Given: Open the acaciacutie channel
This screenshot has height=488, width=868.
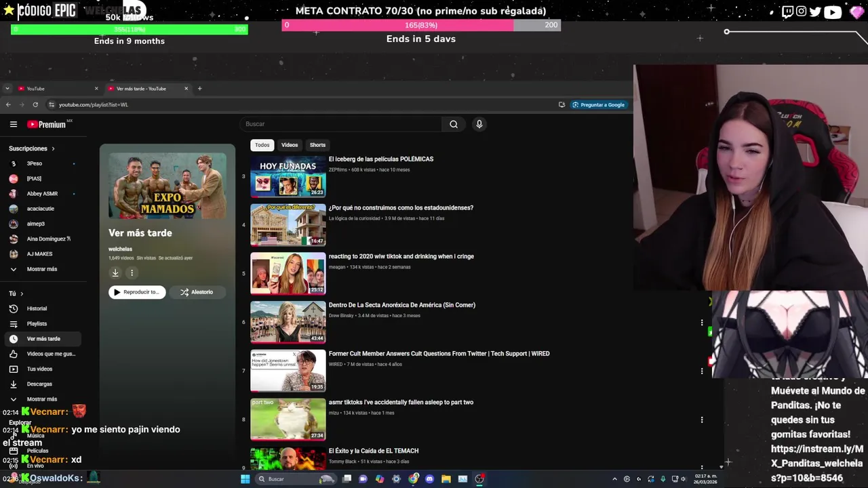Looking at the screenshot, I should point(42,209).
